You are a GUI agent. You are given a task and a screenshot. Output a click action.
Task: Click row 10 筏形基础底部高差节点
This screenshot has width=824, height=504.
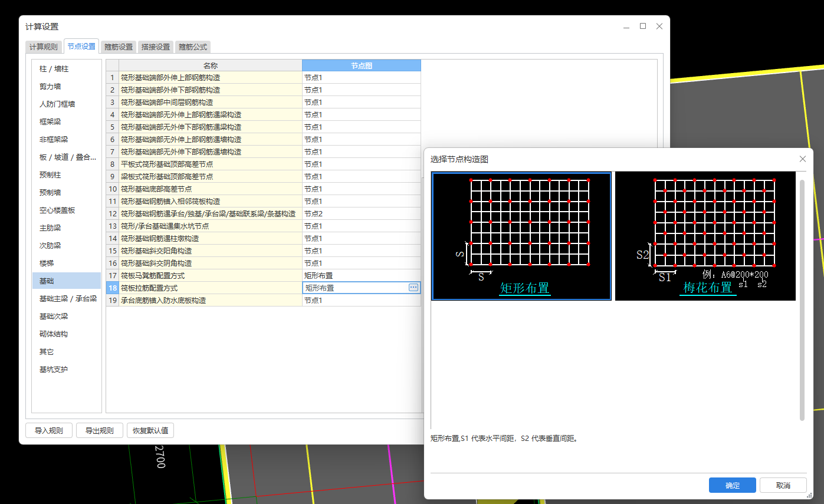coord(211,189)
